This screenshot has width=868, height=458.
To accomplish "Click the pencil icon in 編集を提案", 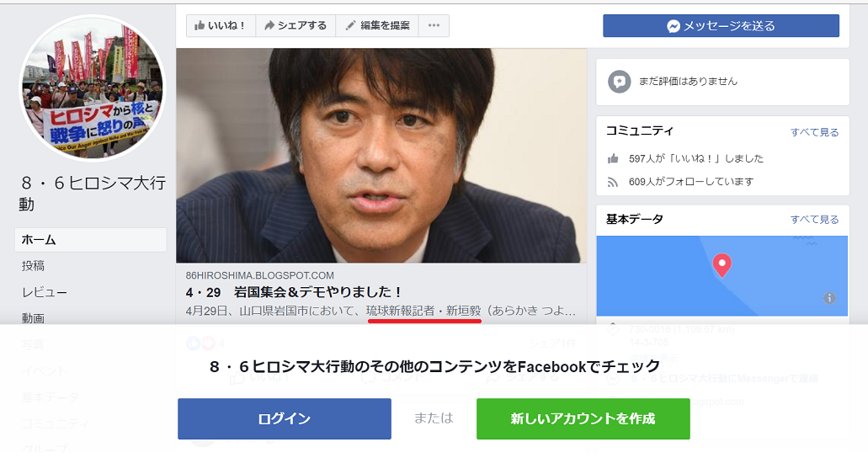I will [350, 25].
